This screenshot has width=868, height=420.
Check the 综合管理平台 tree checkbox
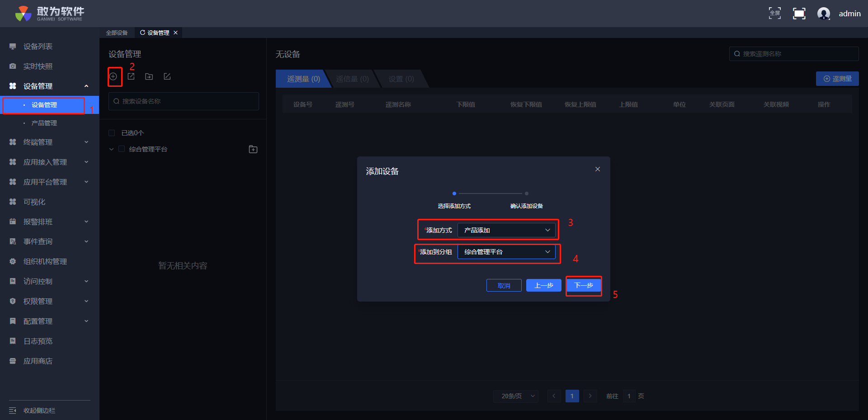pyautogui.click(x=121, y=149)
